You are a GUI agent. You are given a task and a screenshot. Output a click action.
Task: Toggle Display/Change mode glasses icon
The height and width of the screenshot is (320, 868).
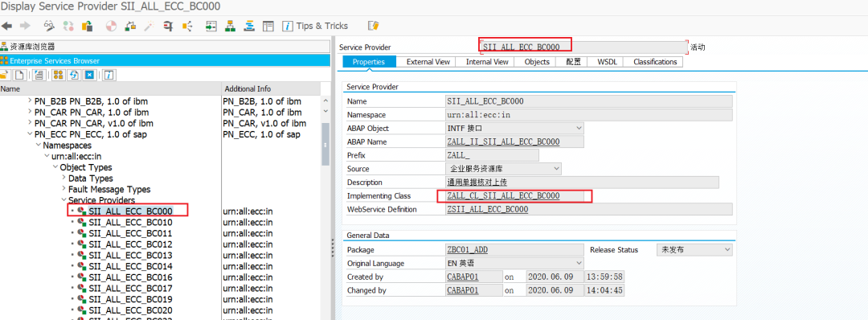[x=50, y=26]
